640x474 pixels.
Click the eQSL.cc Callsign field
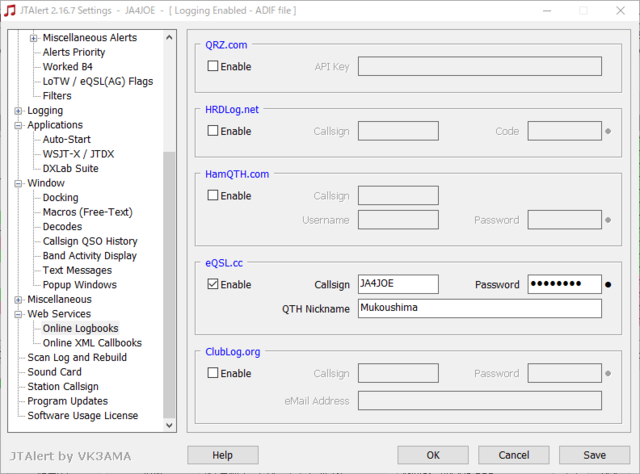(x=398, y=284)
